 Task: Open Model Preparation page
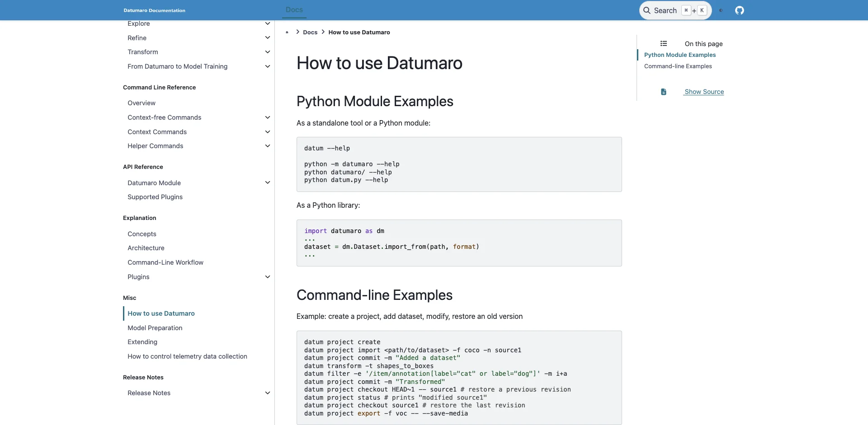(x=155, y=328)
